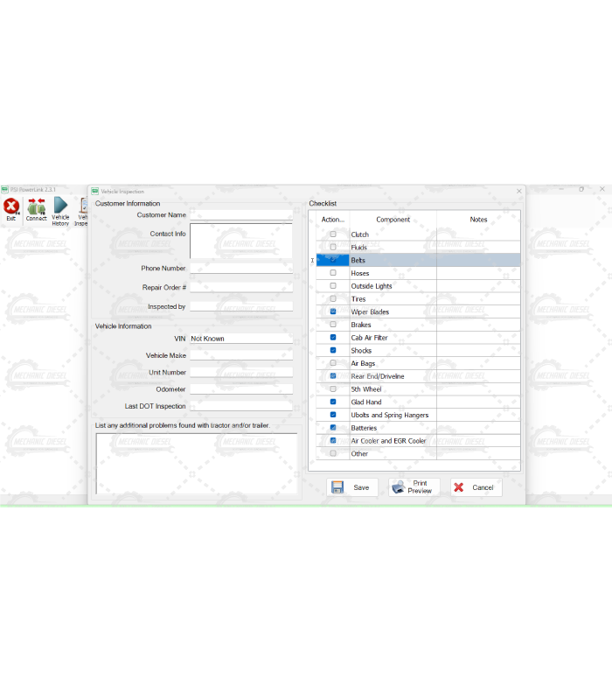The width and height of the screenshot is (612, 700).
Task: Enable the Tires checklist checkbox
Action: [x=333, y=298]
